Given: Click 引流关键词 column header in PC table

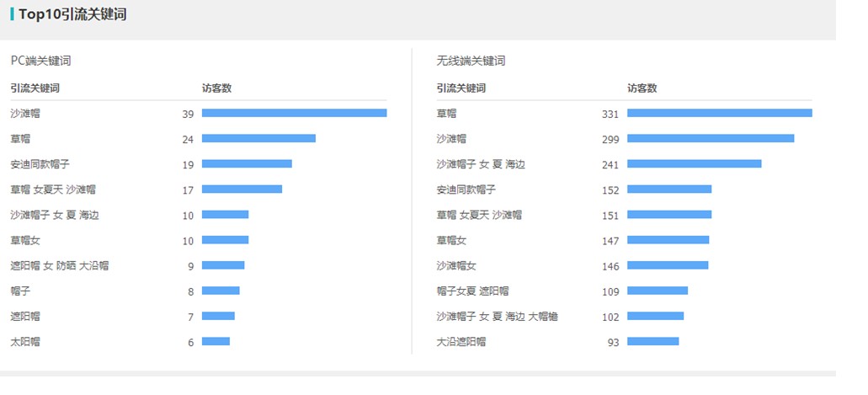Looking at the screenshot, I should pos(35,88).
